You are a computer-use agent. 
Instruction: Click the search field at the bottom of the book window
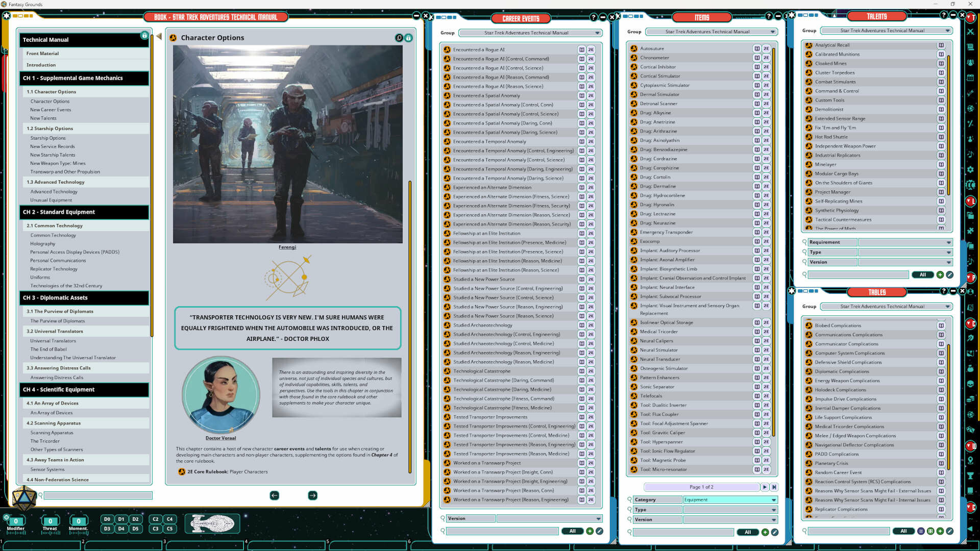pos(98,495)
